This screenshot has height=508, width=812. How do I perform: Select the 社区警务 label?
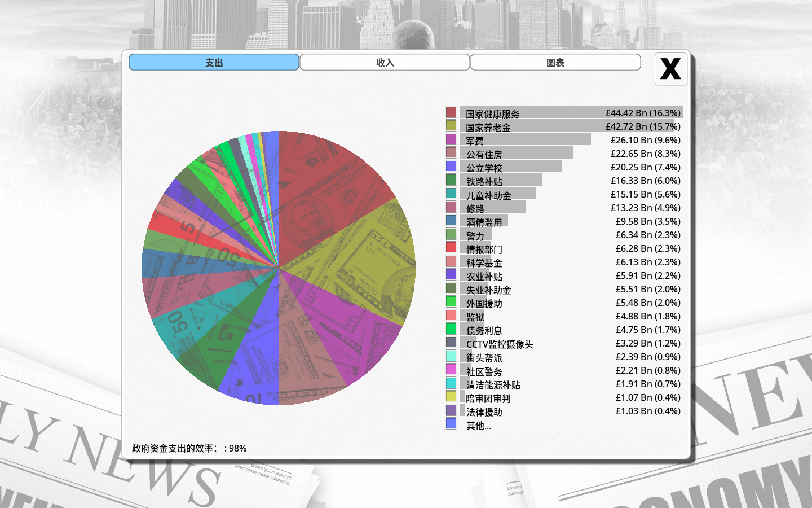(484, 372)
